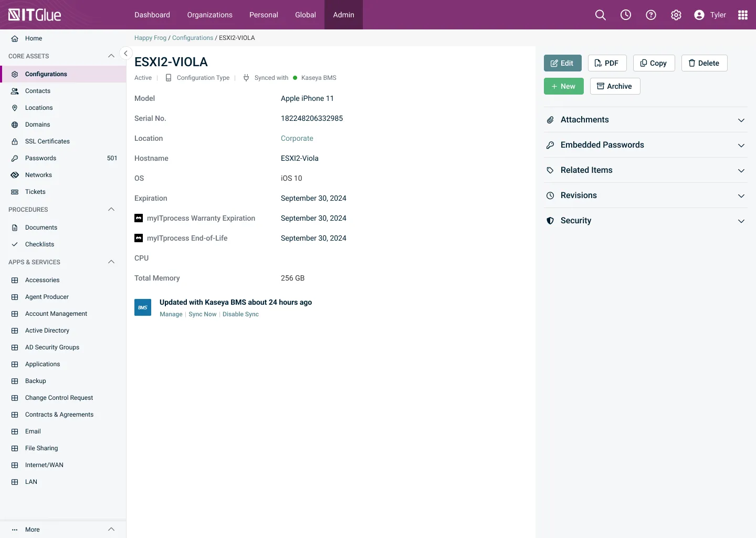Open the help question mark icon
The height and width of the screenshot is (538, 756).
point(650,15)
